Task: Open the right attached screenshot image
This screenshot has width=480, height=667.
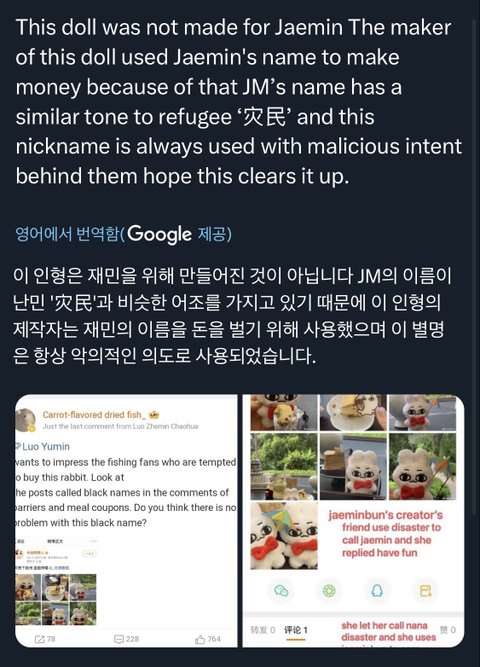Action: click(x=353, y=521)
